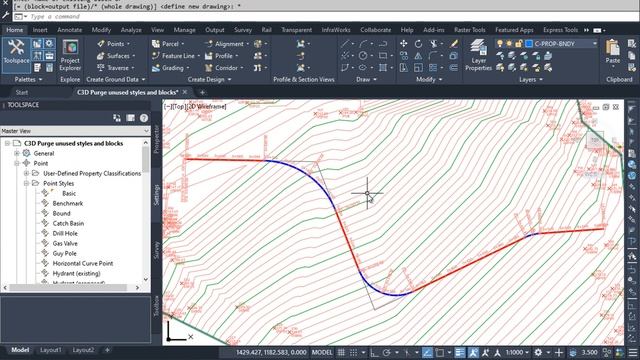The image size is (640, 360).
Task: Toggle grid display in status bar
Action: [x=341, y=352]
